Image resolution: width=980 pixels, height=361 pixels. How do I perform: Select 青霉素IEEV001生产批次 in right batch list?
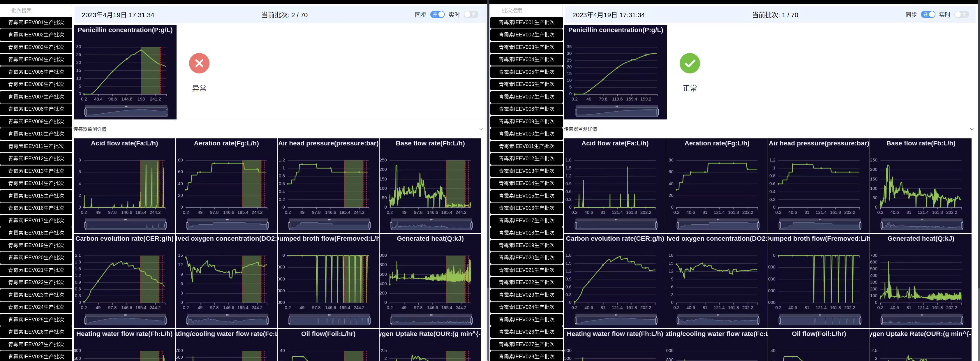click(x=526, y=22)
